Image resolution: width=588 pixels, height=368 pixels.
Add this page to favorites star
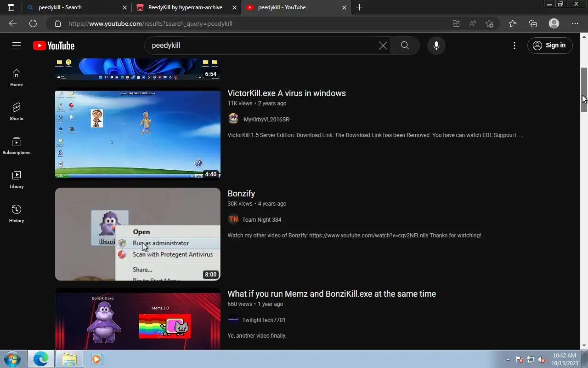pyautogui.click(x=490, y=23)
